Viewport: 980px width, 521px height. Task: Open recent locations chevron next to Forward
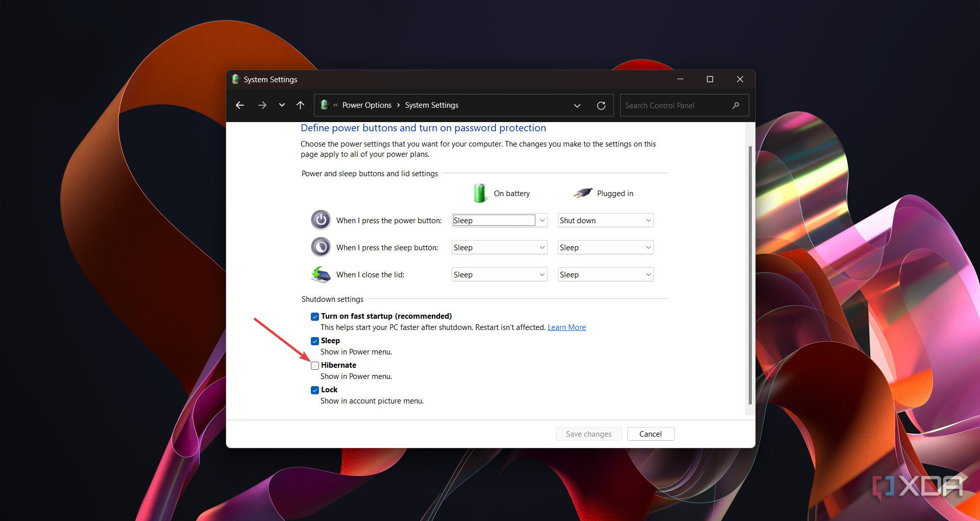pos(282,105)
